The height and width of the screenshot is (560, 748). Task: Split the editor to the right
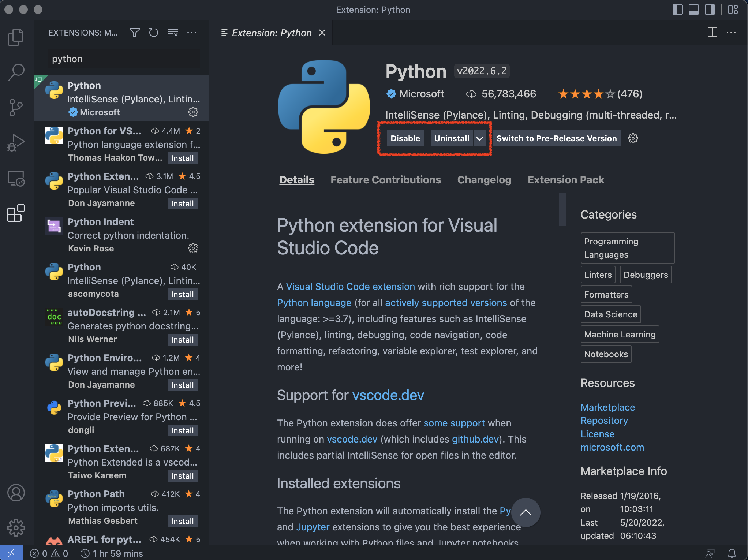coord(712,33)
